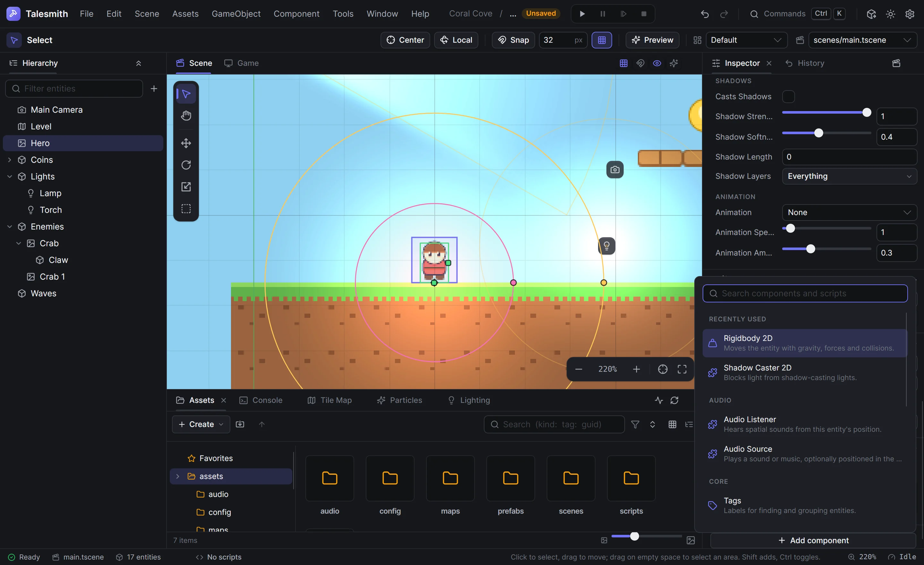This screenshot has width=924, height=565.
Task: Check the Casts Shadows checkbox
Action: [788, 96]
